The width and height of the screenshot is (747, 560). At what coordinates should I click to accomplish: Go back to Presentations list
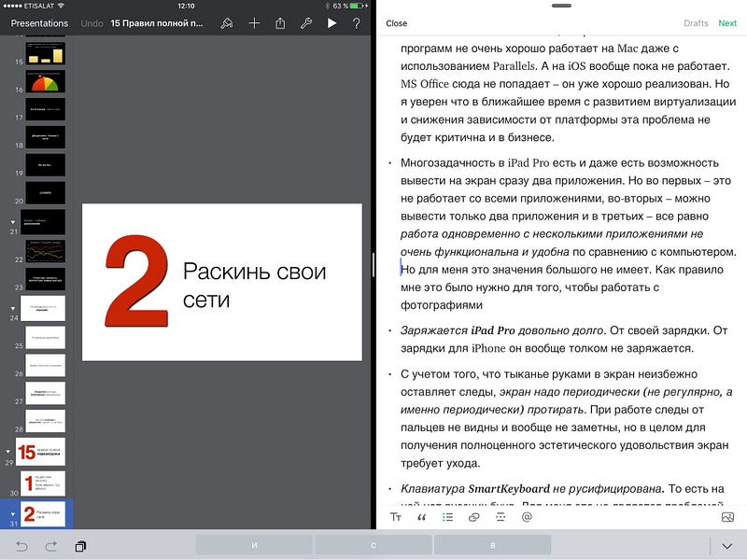point(39,23)
